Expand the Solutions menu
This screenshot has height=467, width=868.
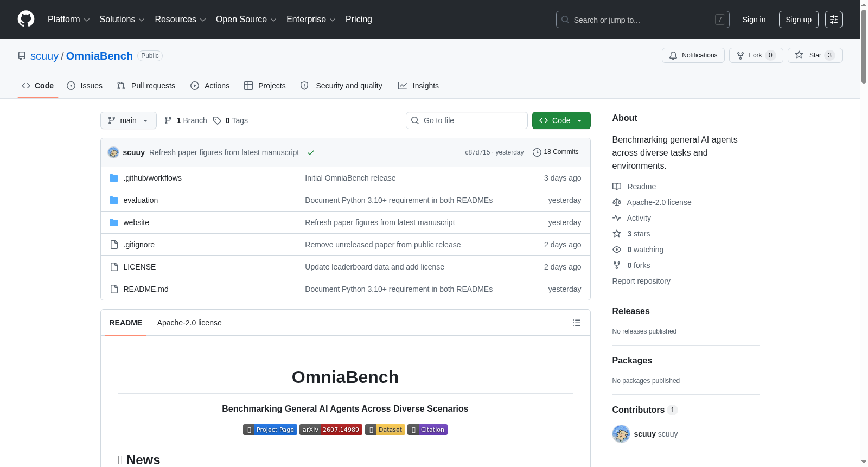point(122,20)
